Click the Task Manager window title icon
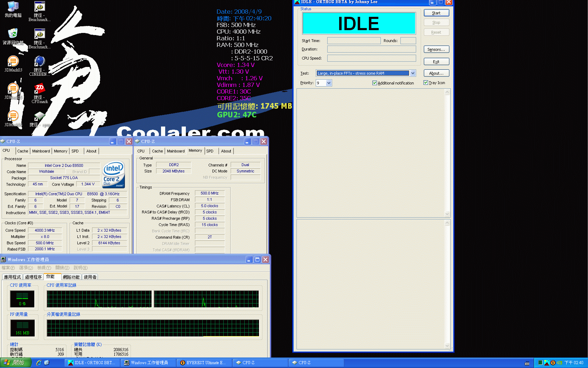This screenshot has width=588, height=368. (x=3, y=259)
